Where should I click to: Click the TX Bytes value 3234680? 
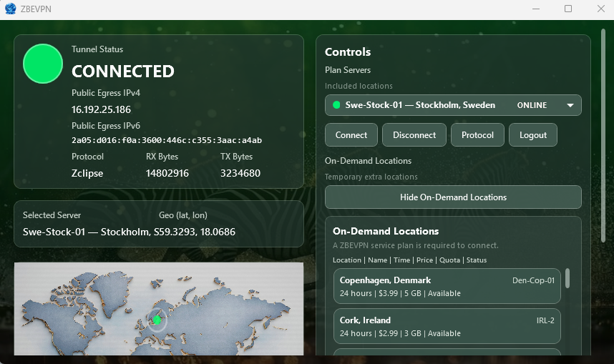pos(240,173)
